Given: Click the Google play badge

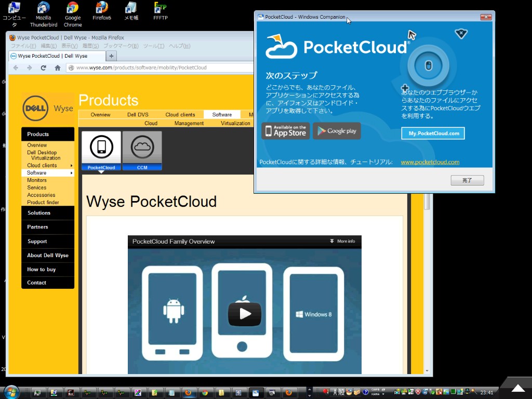Looking at the screenshot, I should click(x=337, y=131).
